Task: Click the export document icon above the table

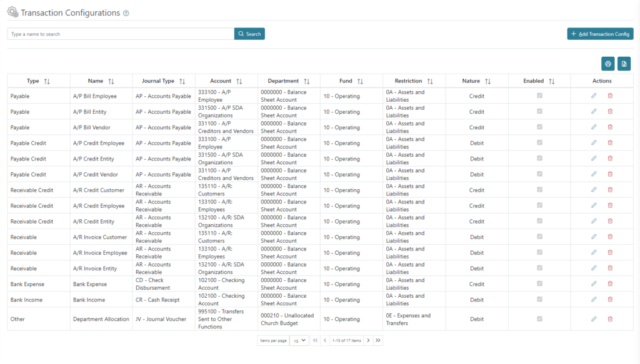Action: [624, 64]
